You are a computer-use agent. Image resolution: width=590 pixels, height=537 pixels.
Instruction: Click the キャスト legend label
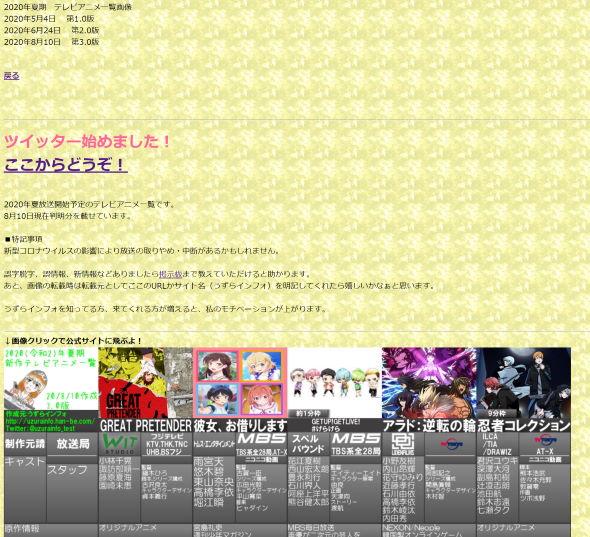25,462
